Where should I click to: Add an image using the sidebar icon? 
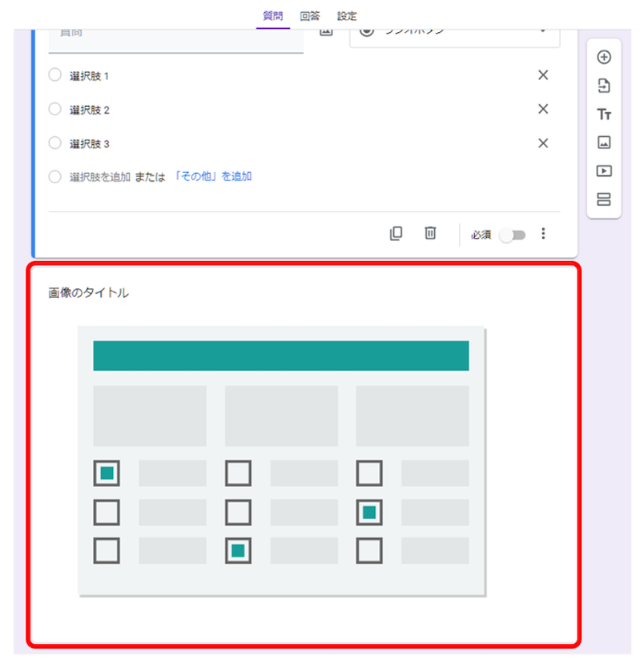coord(604,143)
